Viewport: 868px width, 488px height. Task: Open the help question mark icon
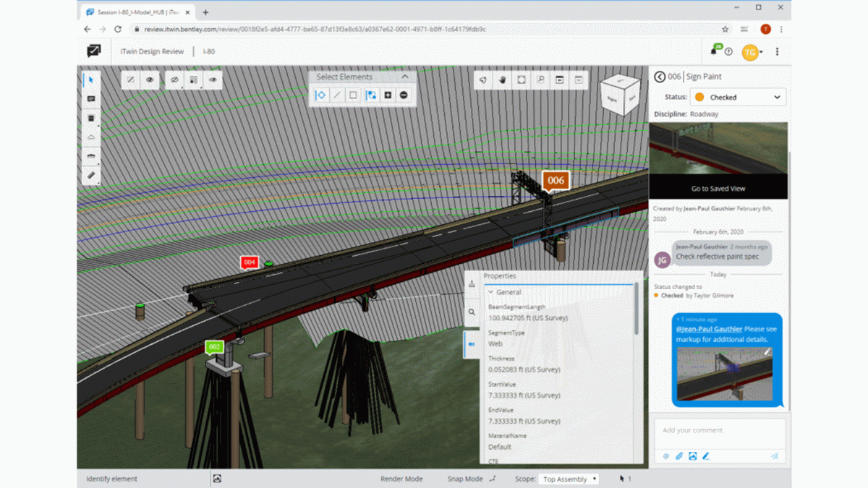coord(728,52)
